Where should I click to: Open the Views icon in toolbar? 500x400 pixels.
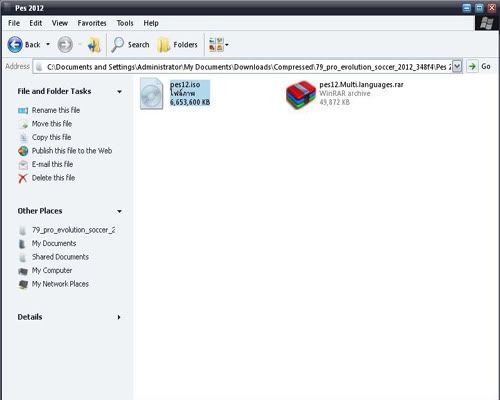pyautogui.click(x=216, y=45)
